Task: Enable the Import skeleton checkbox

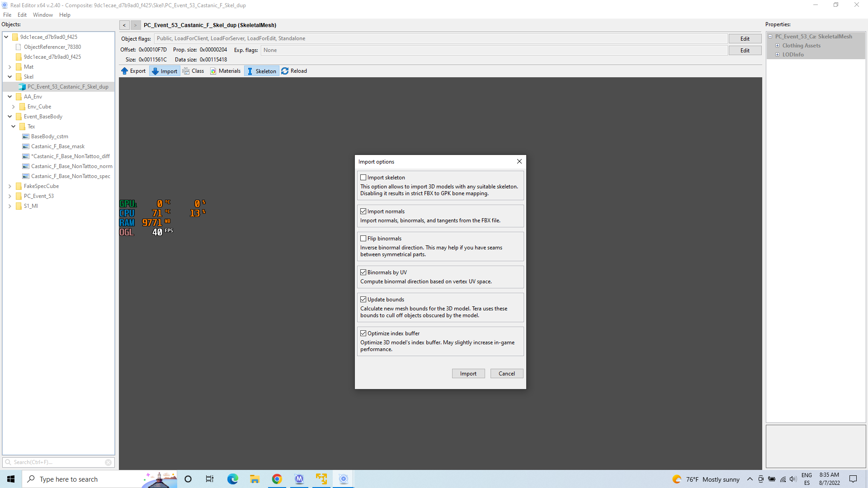Action: point(363,178)
